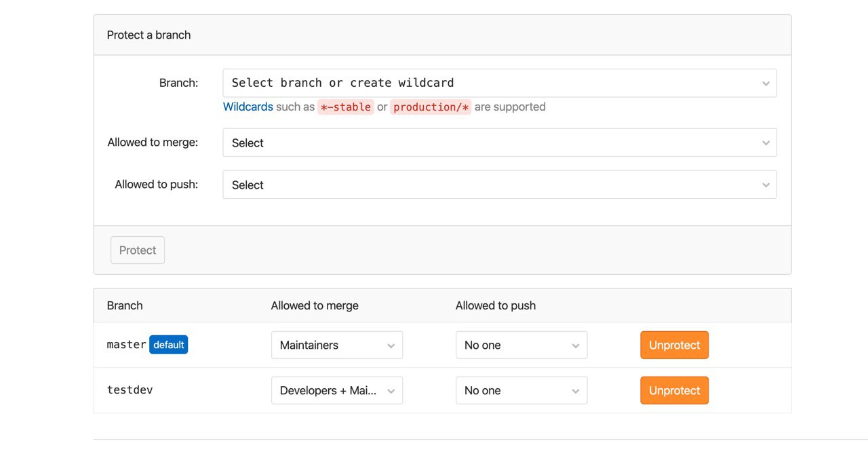This screenshot has width=868, height=454.
Task: Click the master branch name
Action: [x=126, y=345]
